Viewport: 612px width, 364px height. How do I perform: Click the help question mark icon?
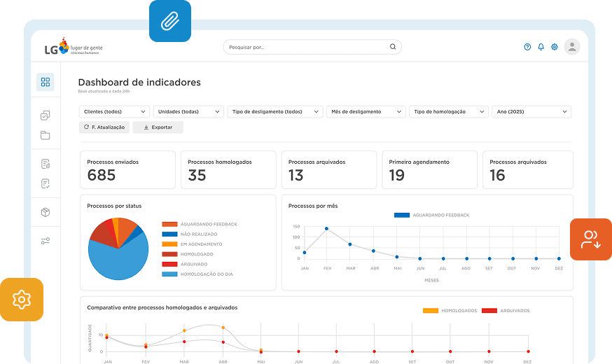(x=527, y=47)
